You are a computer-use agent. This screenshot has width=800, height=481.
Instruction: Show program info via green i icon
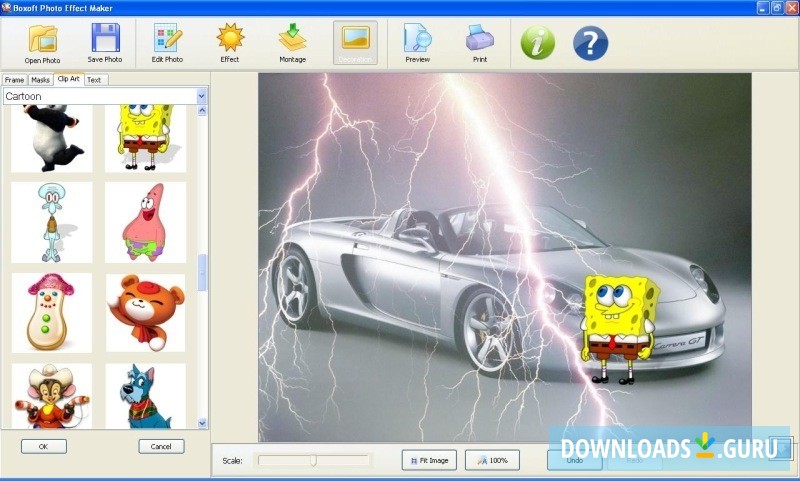click(537, 43)
